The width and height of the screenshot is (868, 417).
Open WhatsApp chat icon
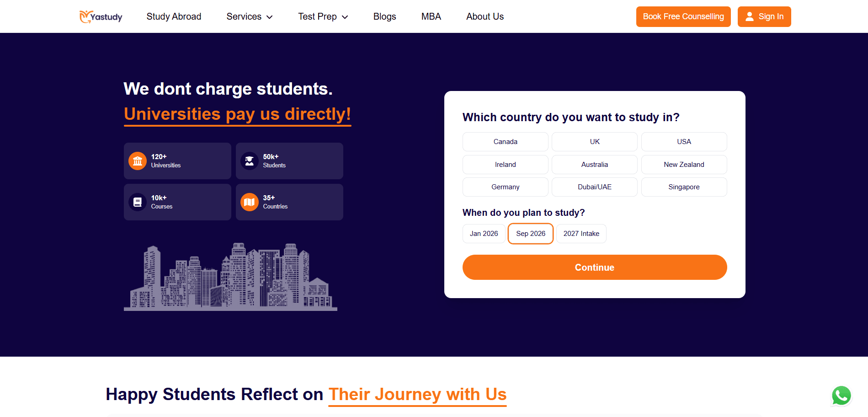pyautogui.click(x=841, y=396)
